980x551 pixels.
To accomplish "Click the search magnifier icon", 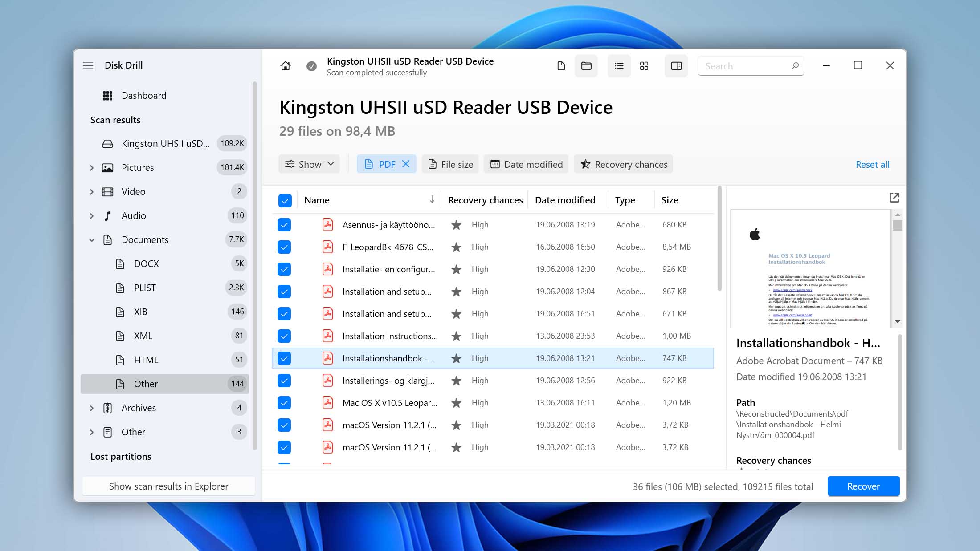I will [x=795, y=66].
